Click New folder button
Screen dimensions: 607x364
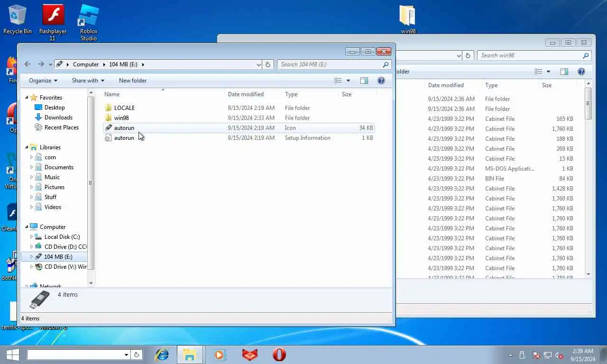[x=133, y=81]
